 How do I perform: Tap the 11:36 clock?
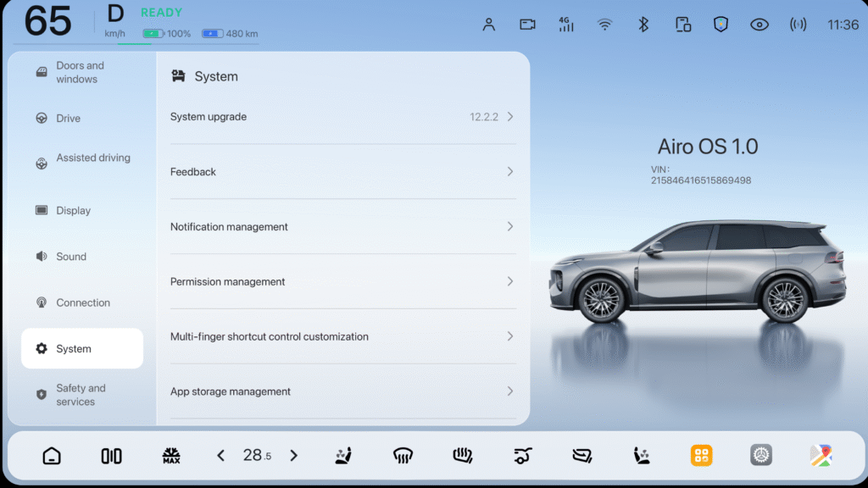[x=843, y=25]
